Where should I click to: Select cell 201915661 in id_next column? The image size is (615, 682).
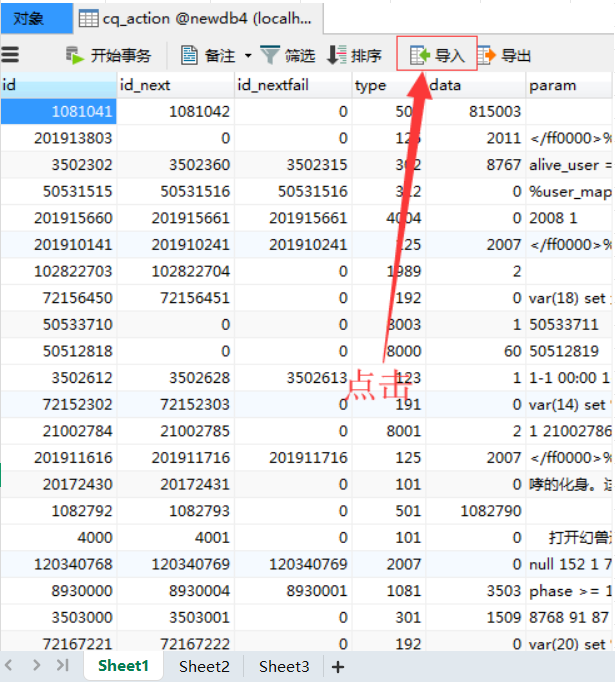[176, 218]
